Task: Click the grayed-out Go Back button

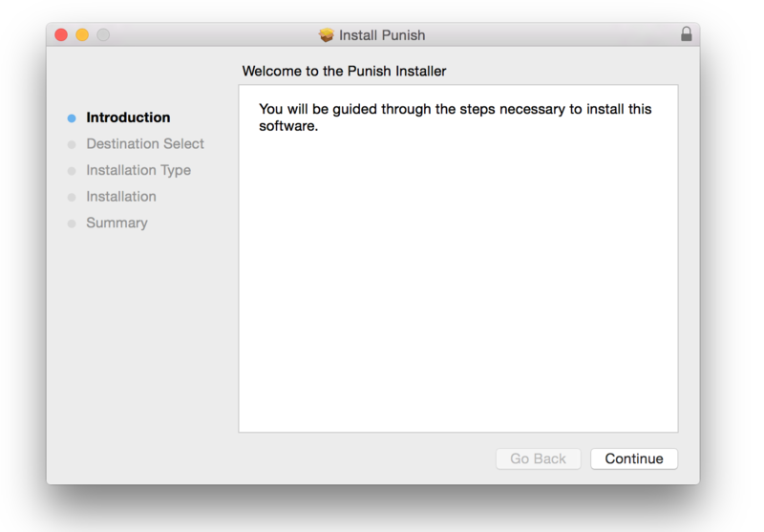Action: tap(538, 458)
